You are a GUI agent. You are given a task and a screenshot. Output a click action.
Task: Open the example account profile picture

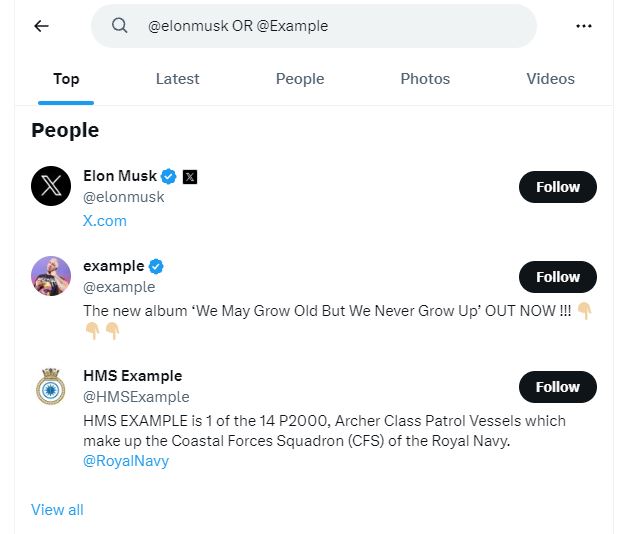51,276
